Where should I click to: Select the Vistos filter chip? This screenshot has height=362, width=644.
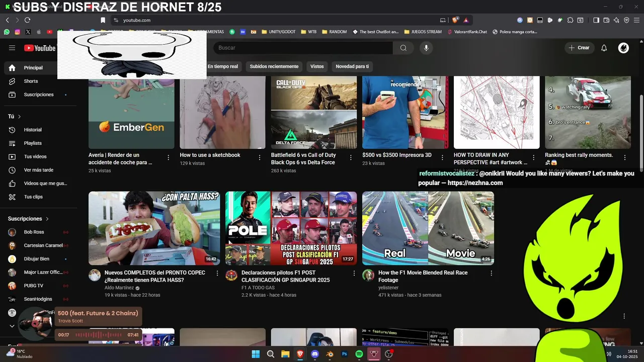click(x=317, y=66)
